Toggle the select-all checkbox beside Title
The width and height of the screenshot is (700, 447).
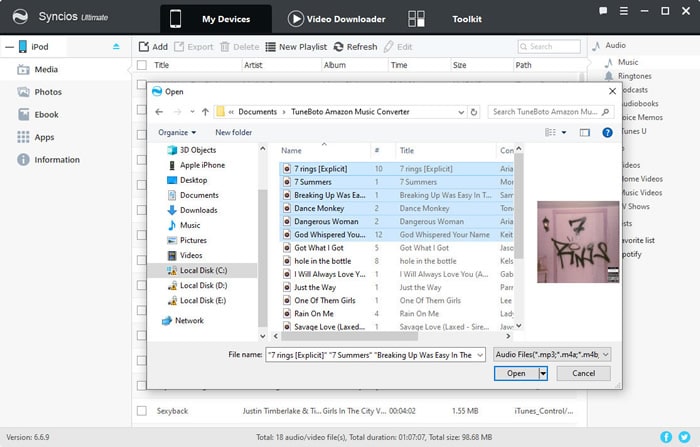(x=142, y=65)
